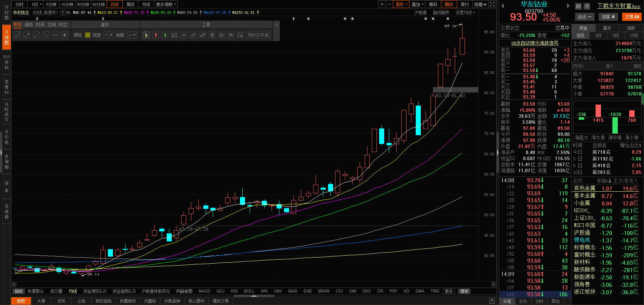This screenshot has width=644, height=305.
Task: Click the 融 margin trading badge
Action: click(x=578, y=6)
